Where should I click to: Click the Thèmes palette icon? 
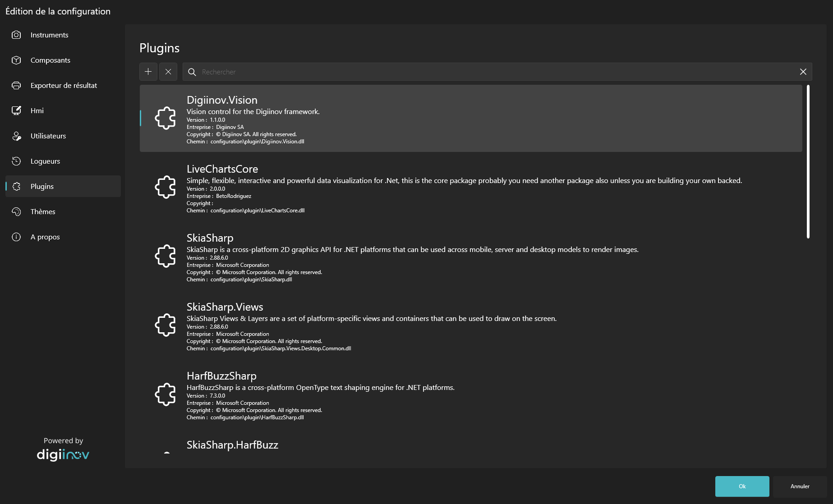pos(16,211)
